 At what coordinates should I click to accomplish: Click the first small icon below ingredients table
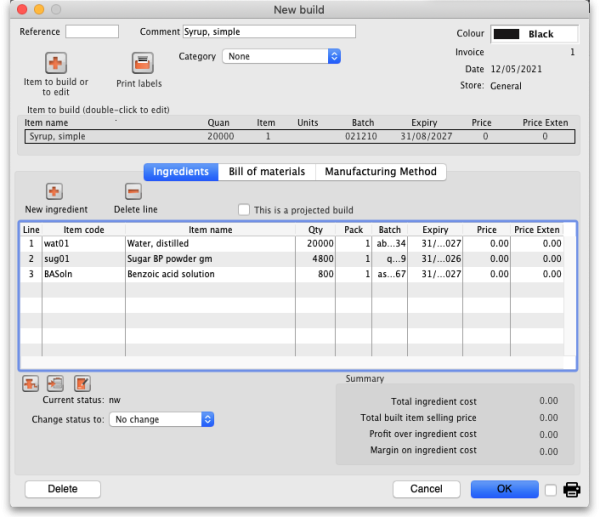[30, 383]
